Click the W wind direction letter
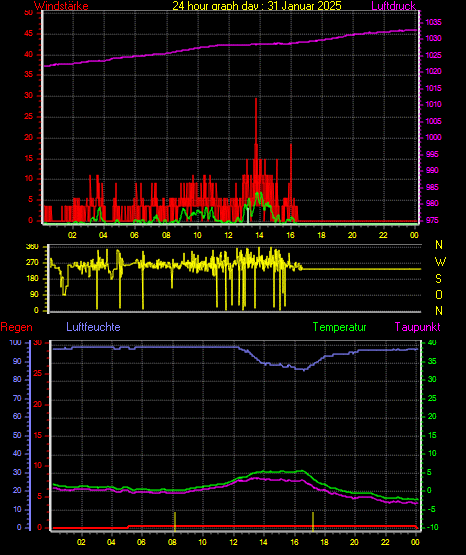Image resolution: width=466 pixels, height=555 pixels. 440,262
